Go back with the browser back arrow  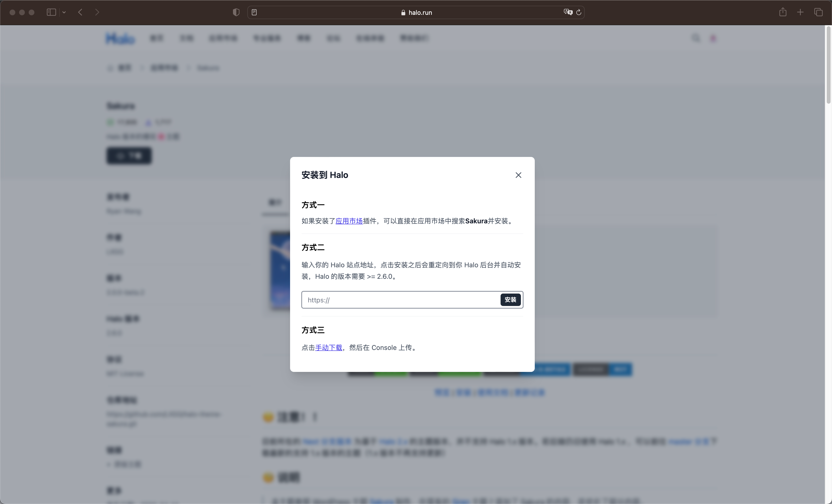(80, 12)
